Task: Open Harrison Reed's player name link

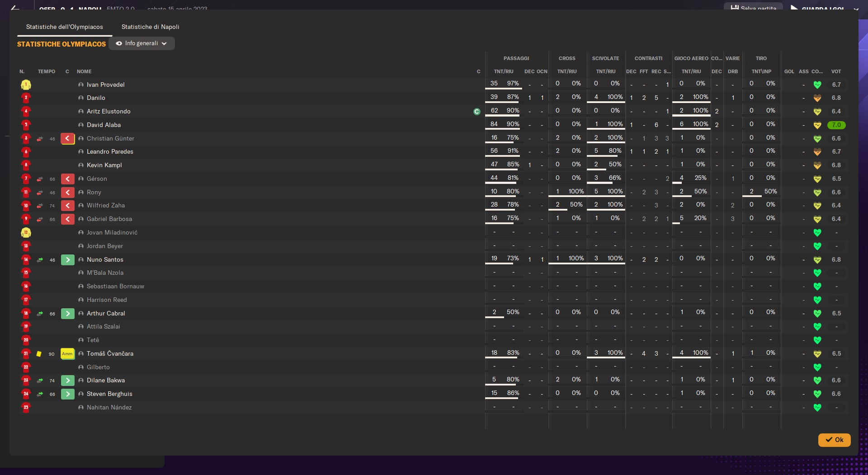Action: (107, 300)
